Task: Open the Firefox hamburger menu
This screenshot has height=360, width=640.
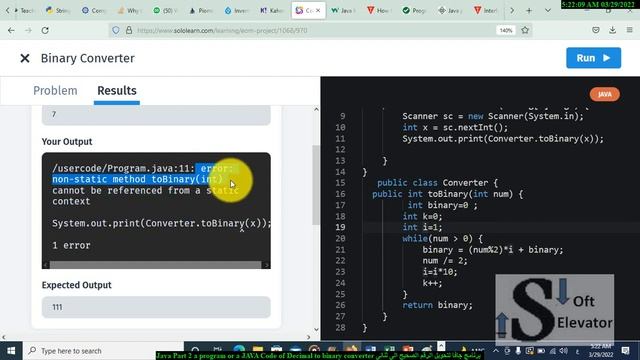Action: [x=629, y=30]
